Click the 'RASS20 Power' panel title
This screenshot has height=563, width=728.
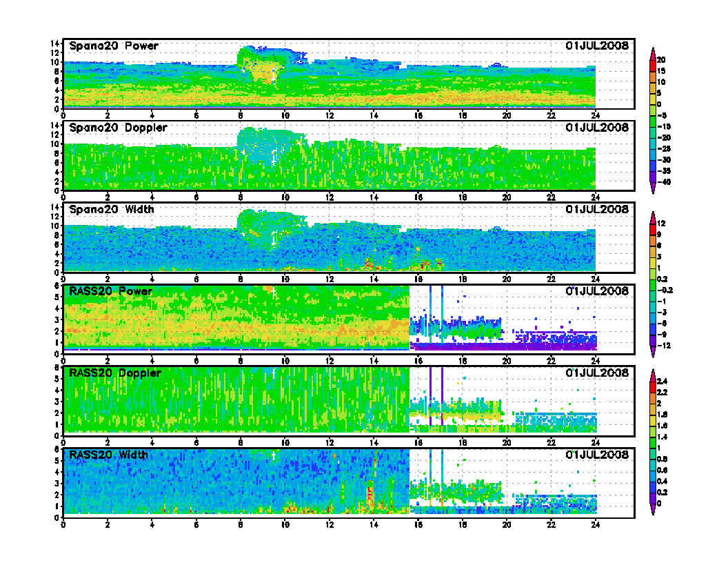pos(110,291)
